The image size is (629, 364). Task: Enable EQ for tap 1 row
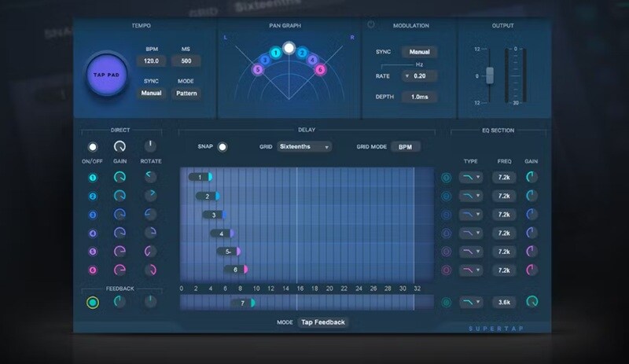point(446,178)
